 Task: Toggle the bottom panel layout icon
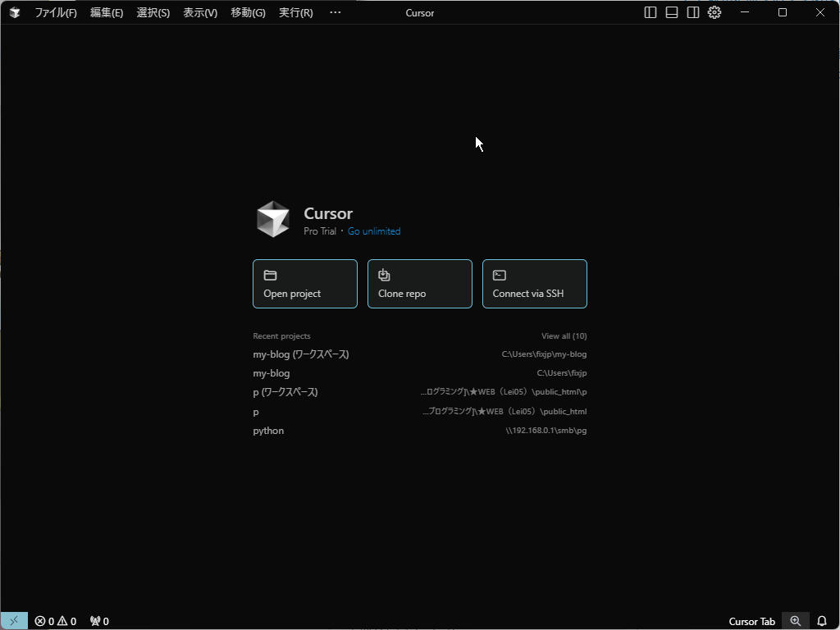(x=672, y=12)
